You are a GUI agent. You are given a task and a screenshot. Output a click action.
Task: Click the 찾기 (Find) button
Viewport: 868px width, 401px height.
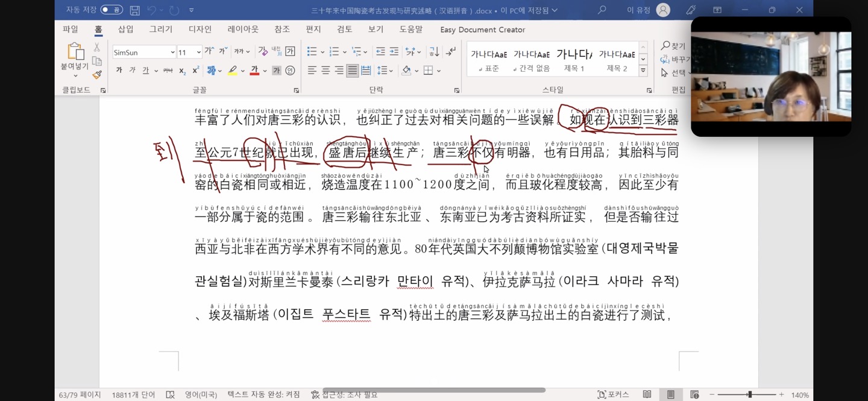tap(673, 46)
